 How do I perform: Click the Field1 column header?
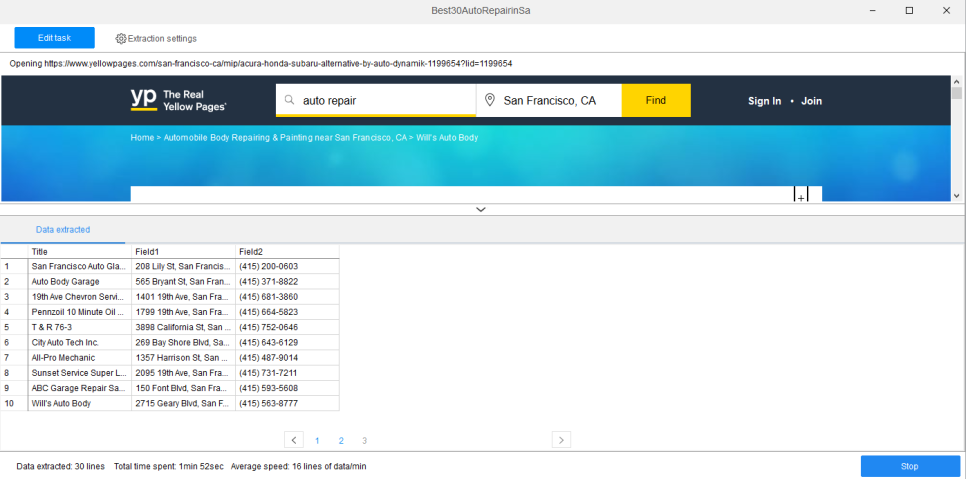coord(183,251)
